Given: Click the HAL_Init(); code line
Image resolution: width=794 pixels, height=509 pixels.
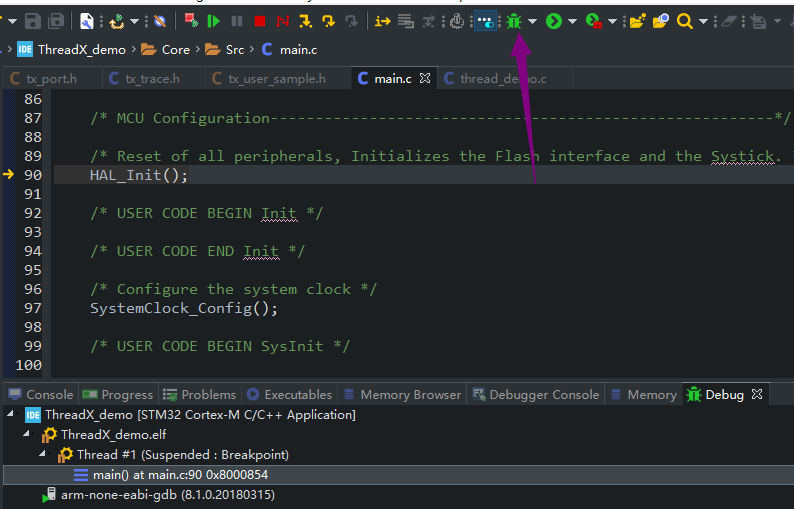Looking at the screenshot, I should [x=139, y=175].
